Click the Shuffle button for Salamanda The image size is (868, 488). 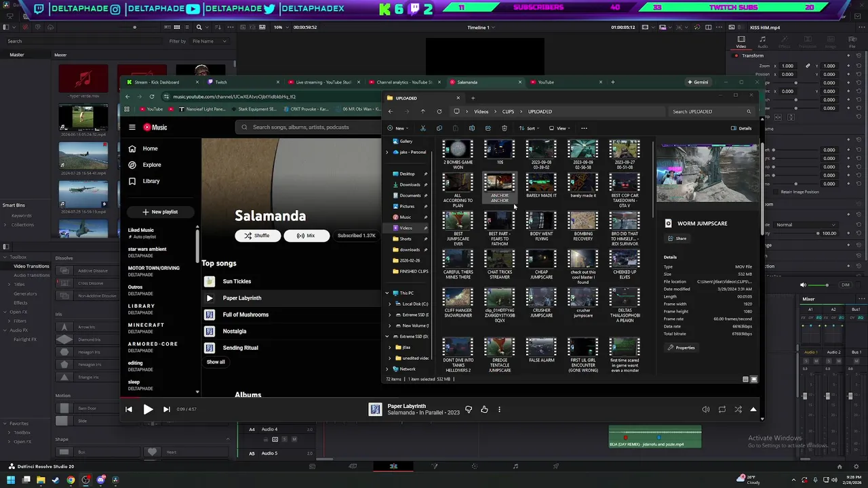tap(256, 236)
